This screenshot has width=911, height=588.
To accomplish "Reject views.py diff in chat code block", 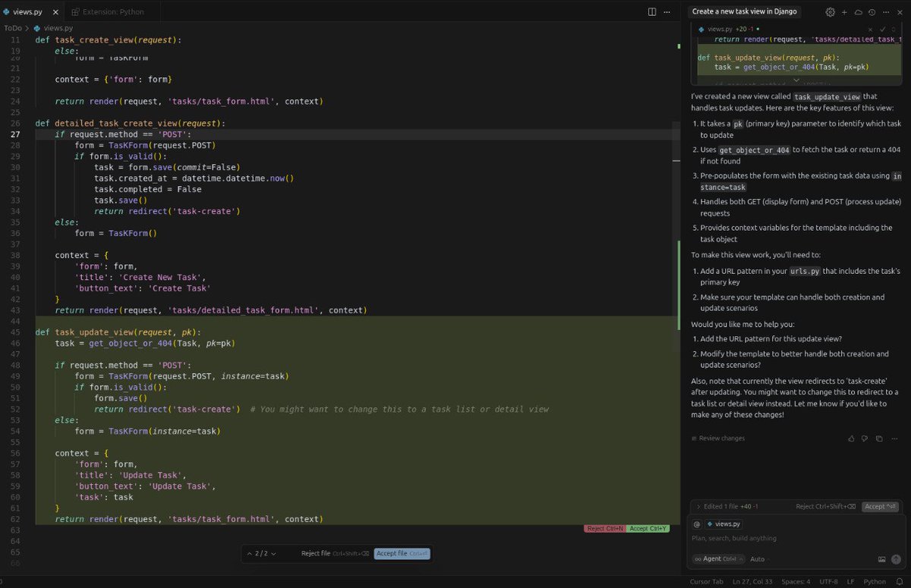I will (x=871, y=28).
